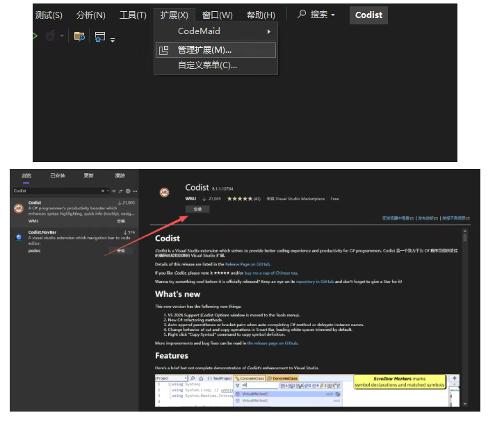Install Codist.NavBar from the list row
This screenshot has height=422, width=504.
click(121, 251)
